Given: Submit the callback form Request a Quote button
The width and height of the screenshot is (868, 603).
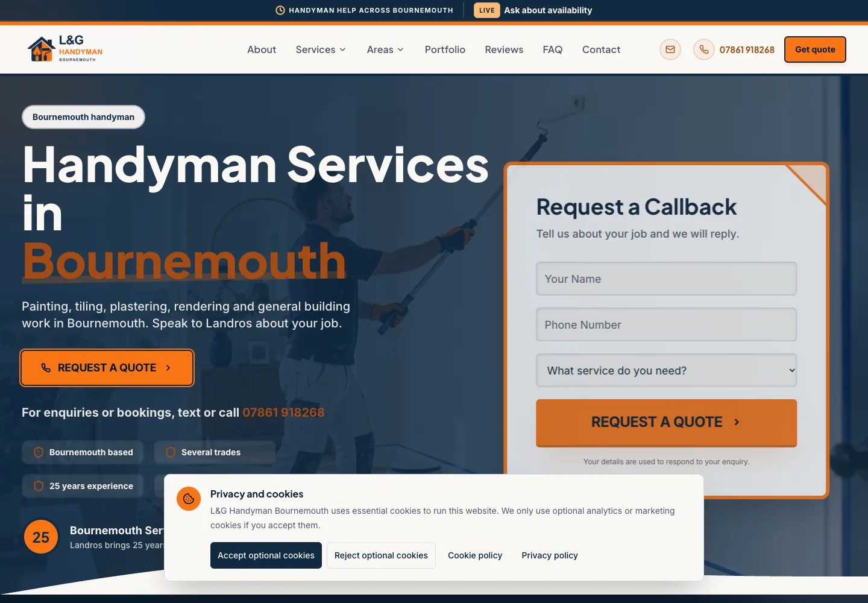Looking at the screenshot, I should 667,423.
